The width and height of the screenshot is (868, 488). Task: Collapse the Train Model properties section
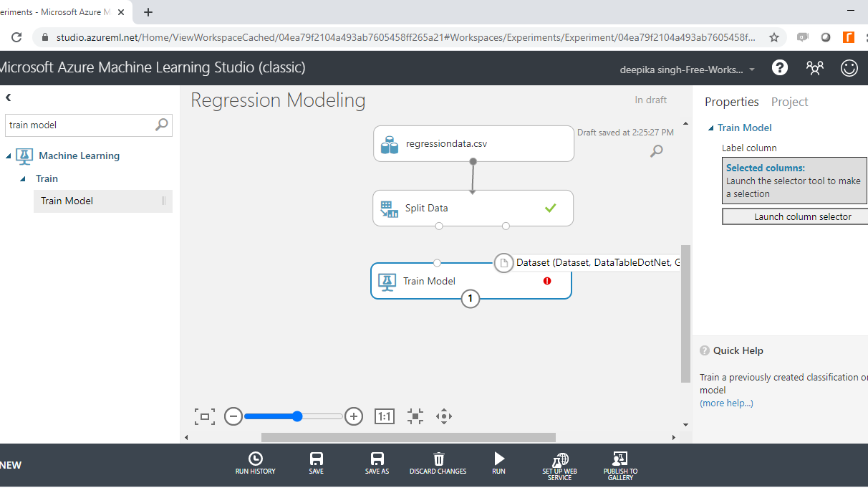click(711, 128)
